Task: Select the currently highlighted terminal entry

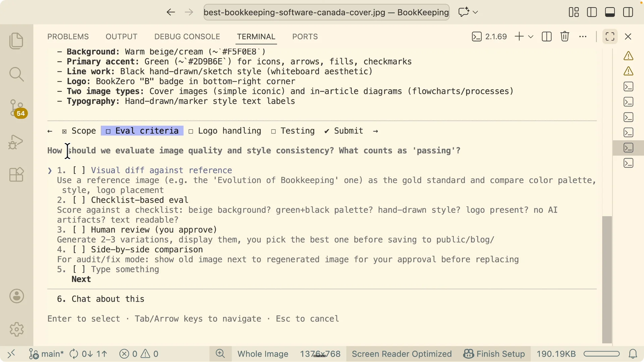Action: pyautogui.click(x=629, y=148)
